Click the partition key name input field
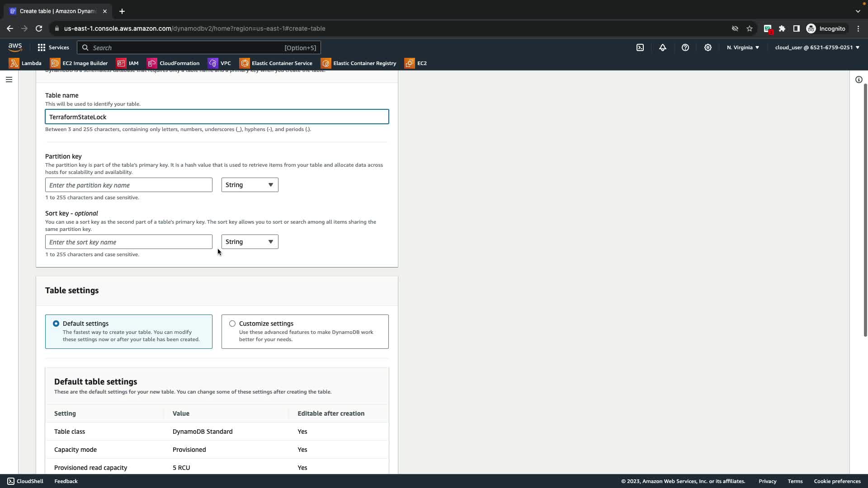Image resolution: width=868 pixels, height=488 pixels. [x=128, y=185]
